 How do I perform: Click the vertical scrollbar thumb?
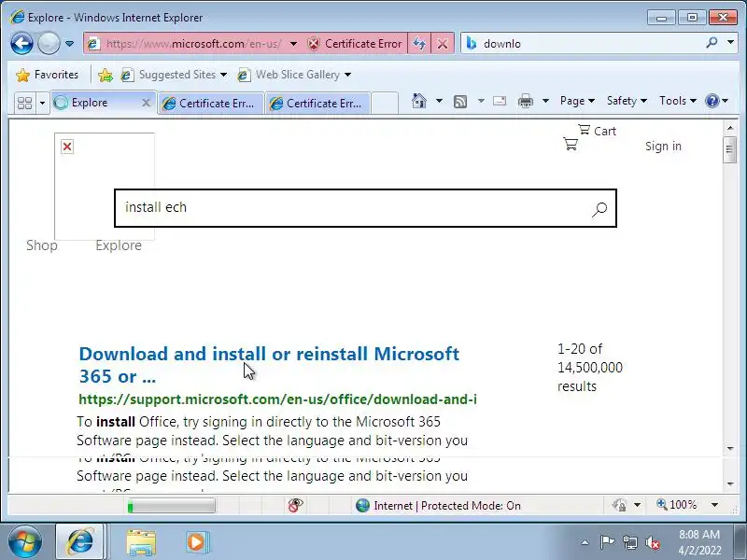(x=729, y=149)
